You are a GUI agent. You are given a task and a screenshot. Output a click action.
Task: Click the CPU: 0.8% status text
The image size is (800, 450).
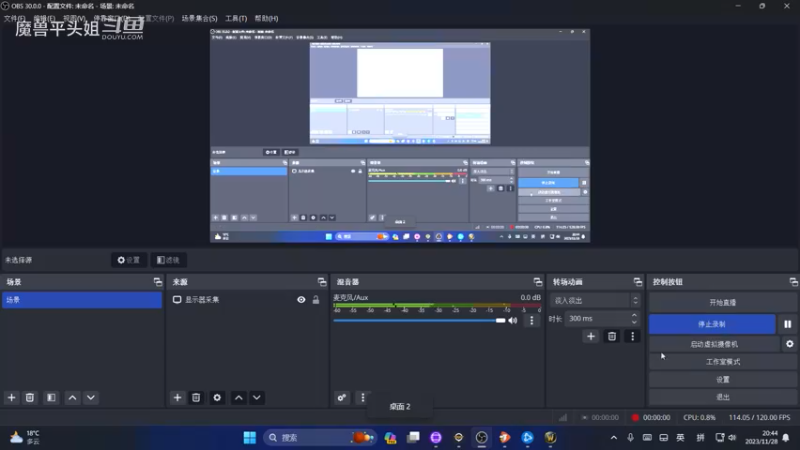699,417
